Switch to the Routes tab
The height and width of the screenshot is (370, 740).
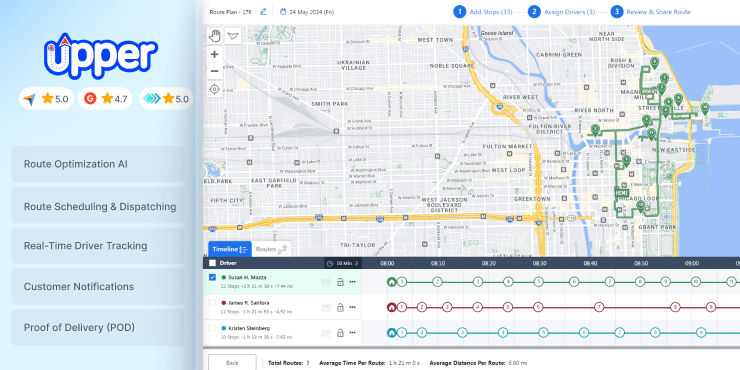point(271,249)
